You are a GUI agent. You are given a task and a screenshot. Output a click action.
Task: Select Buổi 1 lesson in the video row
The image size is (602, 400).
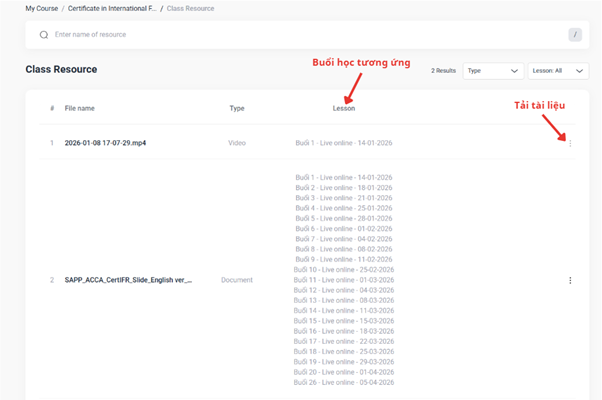[343, 143]
